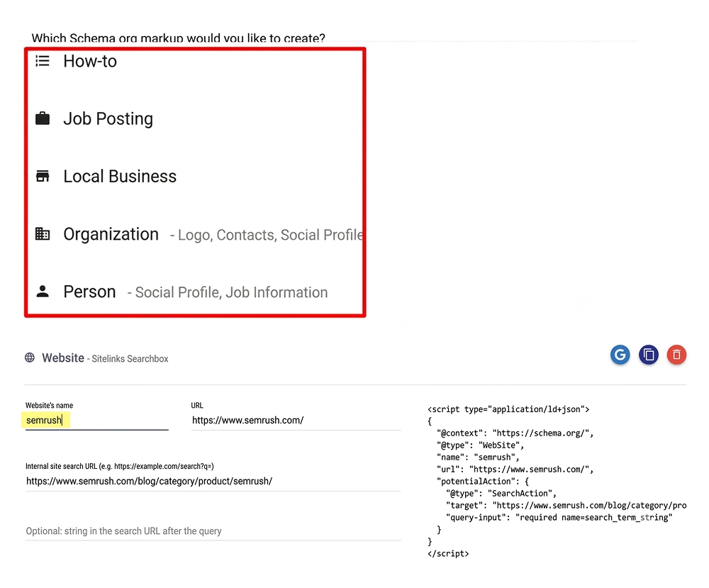Click the Job Posting briefcase icon
The height and width of the screenshot is (588, 709).
coord(43,118)
